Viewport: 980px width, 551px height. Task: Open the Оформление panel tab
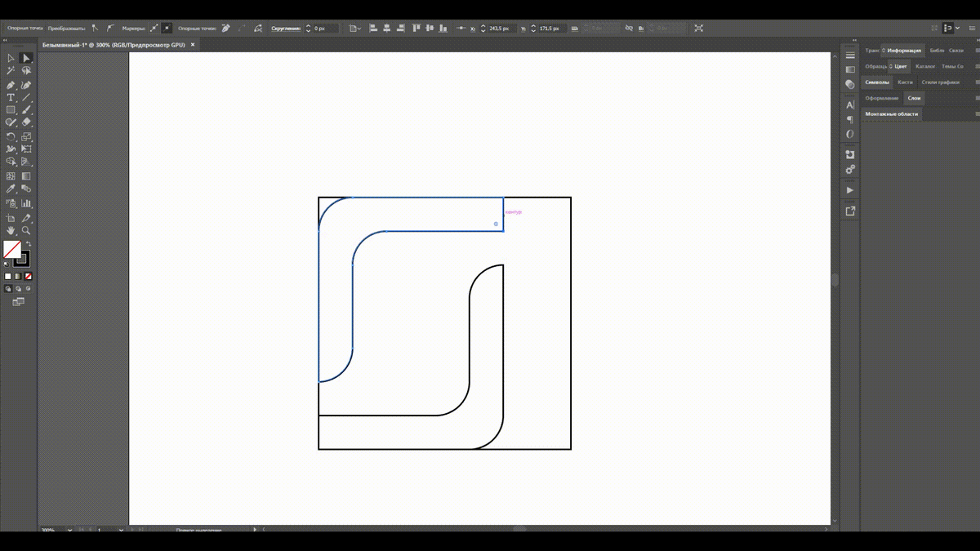[x=882, y=98]
